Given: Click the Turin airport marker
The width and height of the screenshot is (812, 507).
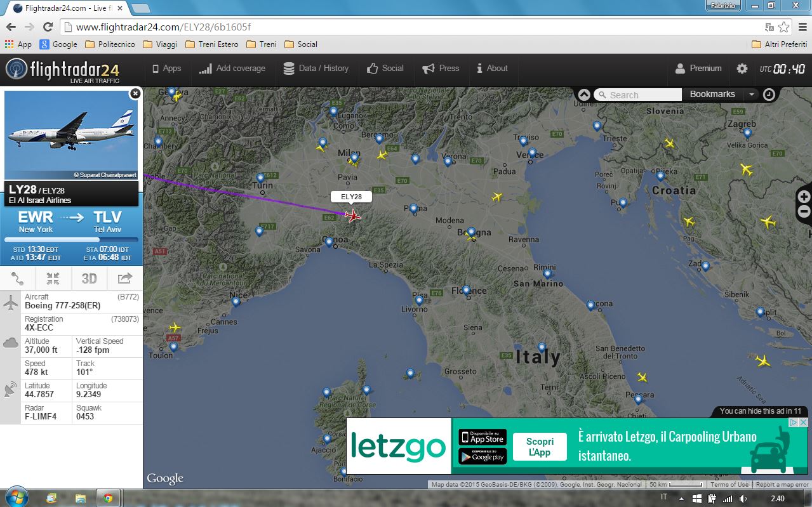Looking at the screenshot, I should coord(260,178).
